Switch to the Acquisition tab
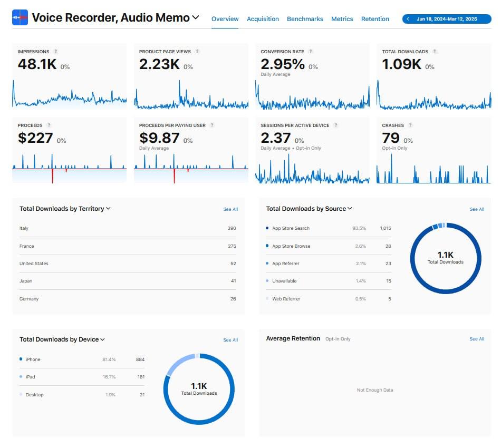501x448 pixels. (263, 19)
